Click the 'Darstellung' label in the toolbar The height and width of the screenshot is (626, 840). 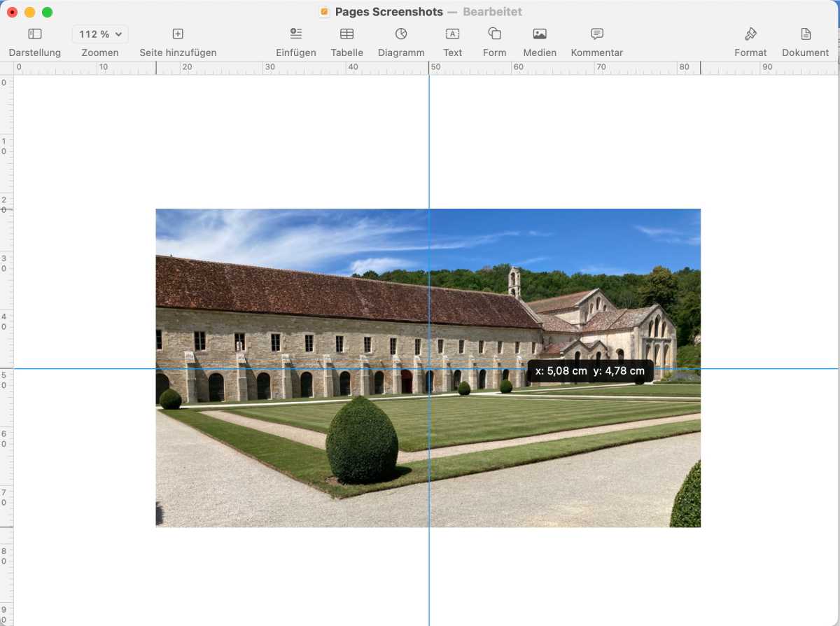point(35,53)
